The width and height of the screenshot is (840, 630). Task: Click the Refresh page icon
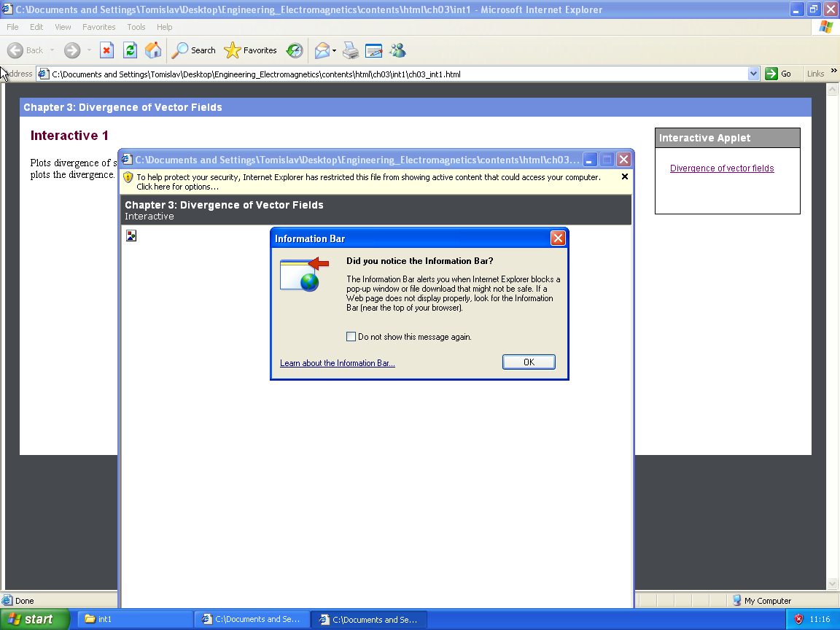tap(130, 50)
